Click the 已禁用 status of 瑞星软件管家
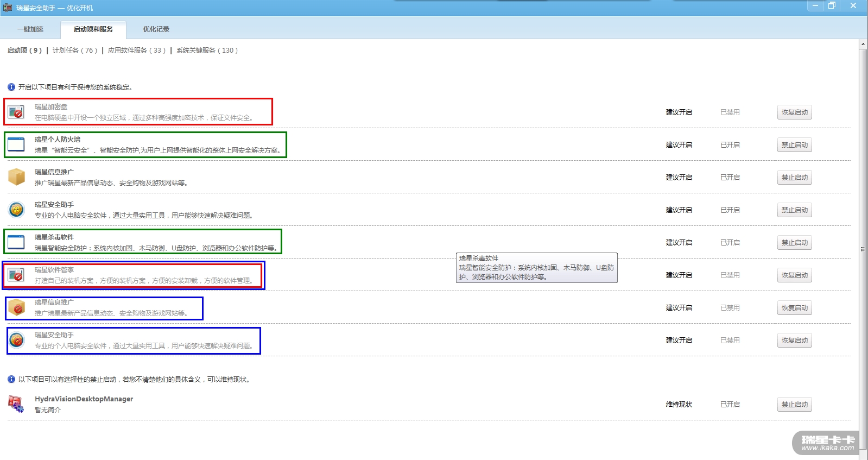 point(730,275)
